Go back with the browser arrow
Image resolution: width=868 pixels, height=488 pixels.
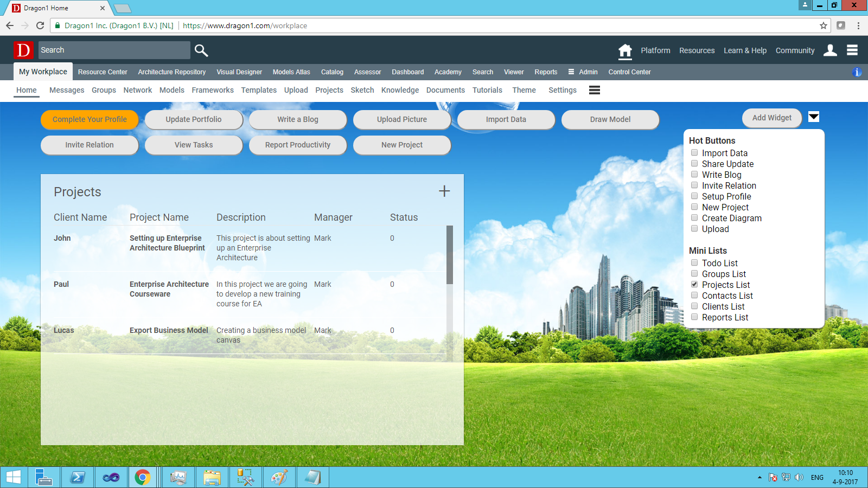click(10, 25)
